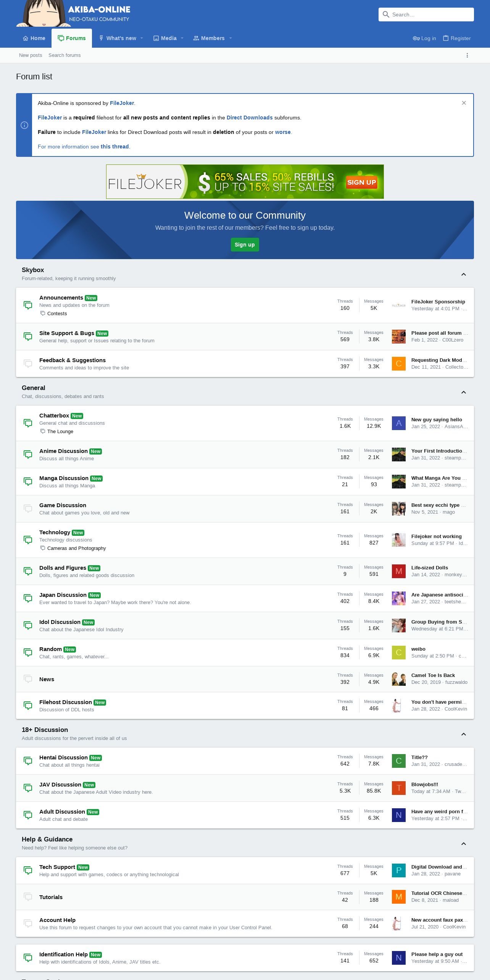Click the Announcements forum icon

tap(28, 305)
